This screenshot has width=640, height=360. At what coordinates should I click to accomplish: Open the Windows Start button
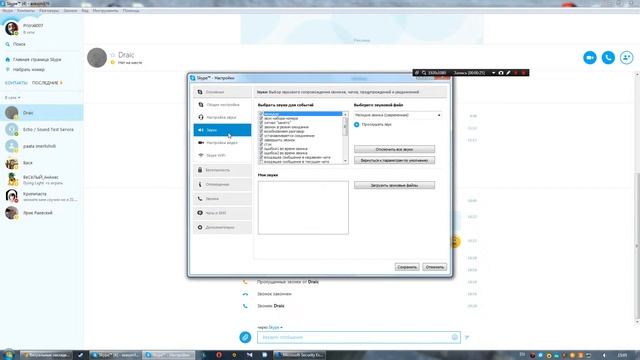(8, 355)
